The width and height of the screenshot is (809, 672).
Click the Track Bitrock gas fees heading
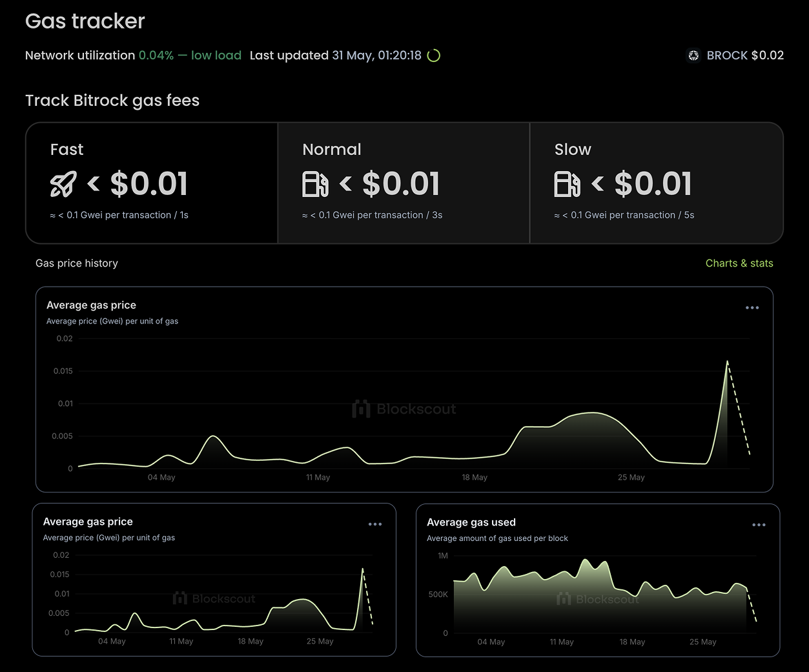pyautogui.click(x=112, y=101)
